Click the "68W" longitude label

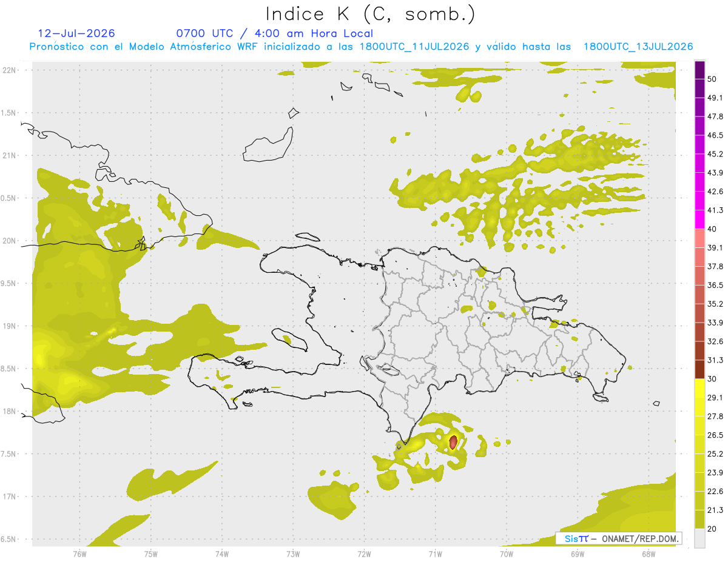pyautogui.click(x=648, y=554)
